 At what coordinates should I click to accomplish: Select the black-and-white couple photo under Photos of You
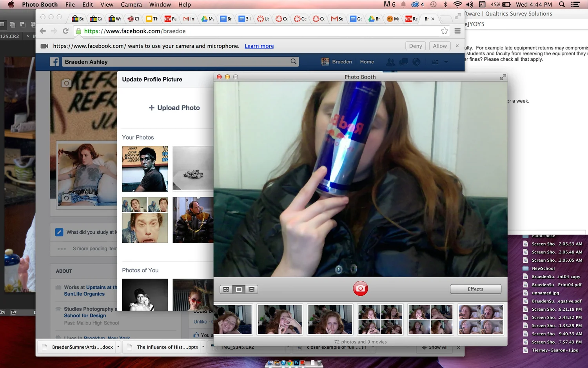tap(145, 295)
